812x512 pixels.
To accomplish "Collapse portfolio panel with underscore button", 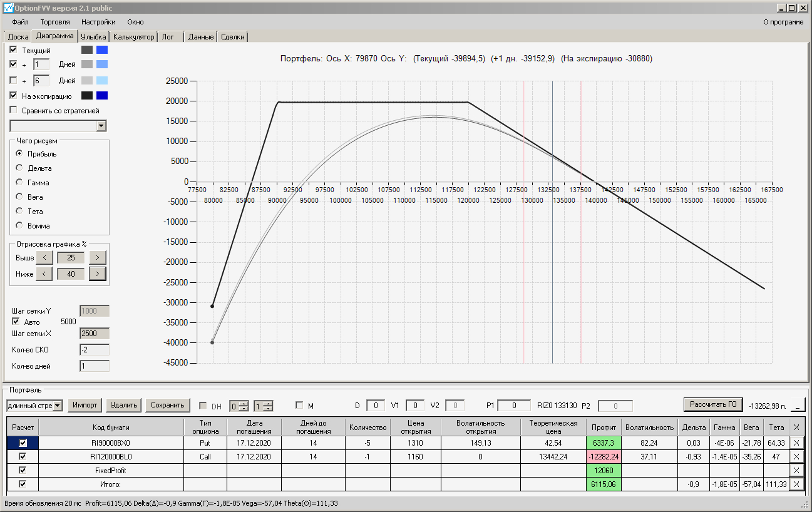I will pyautogui.click(x=798, y=405).
